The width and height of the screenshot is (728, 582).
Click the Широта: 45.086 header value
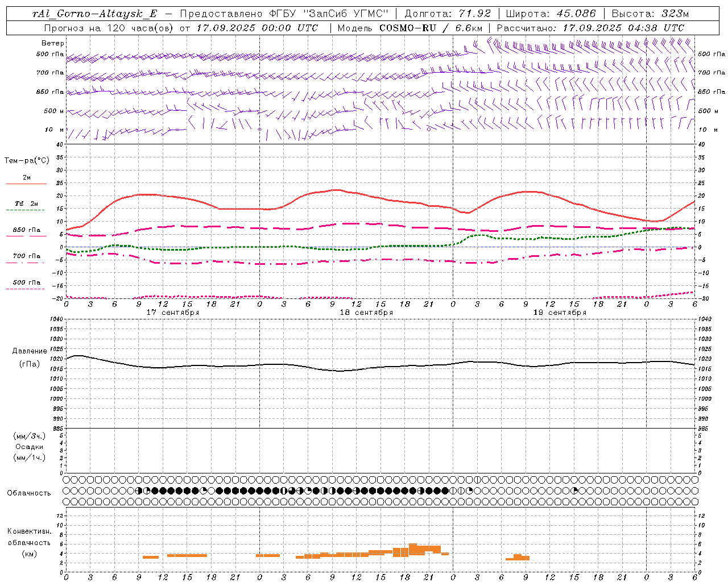pos(551,14)
